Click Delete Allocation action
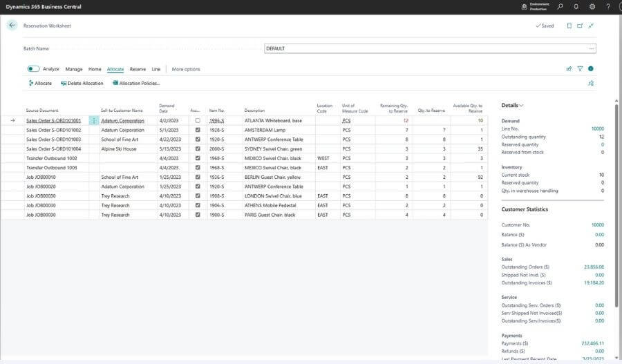 82,84
